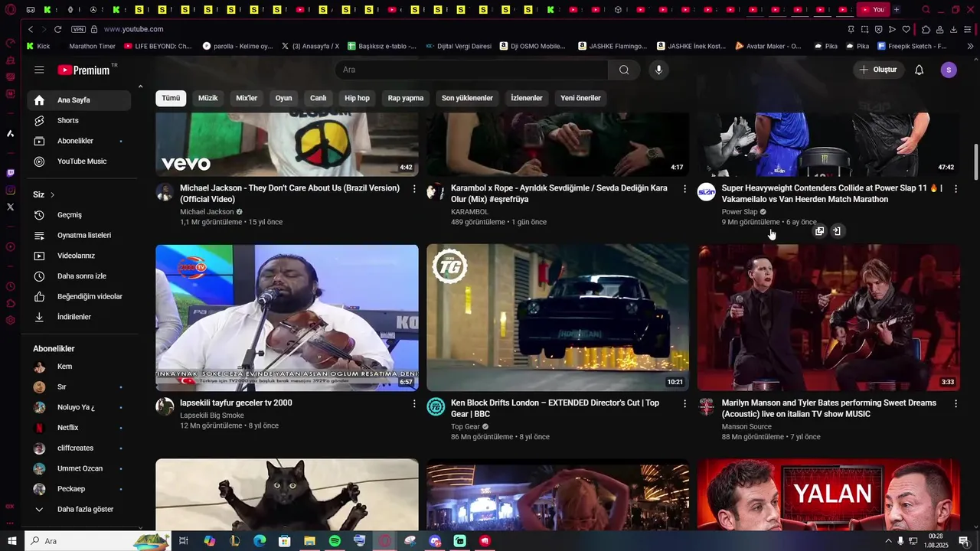
Task: Open more options for Ken Block video
Action: click(x=685, y=404)
